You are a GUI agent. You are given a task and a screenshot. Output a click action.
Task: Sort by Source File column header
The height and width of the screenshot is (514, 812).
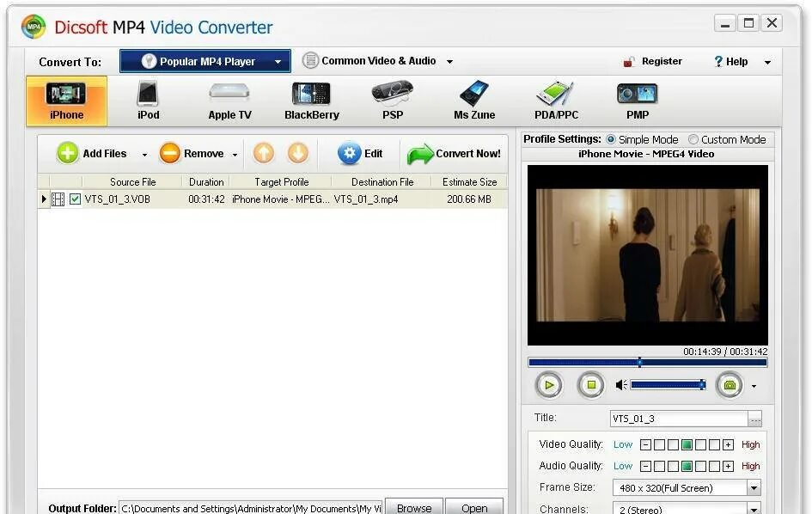[x=132, y=182]
